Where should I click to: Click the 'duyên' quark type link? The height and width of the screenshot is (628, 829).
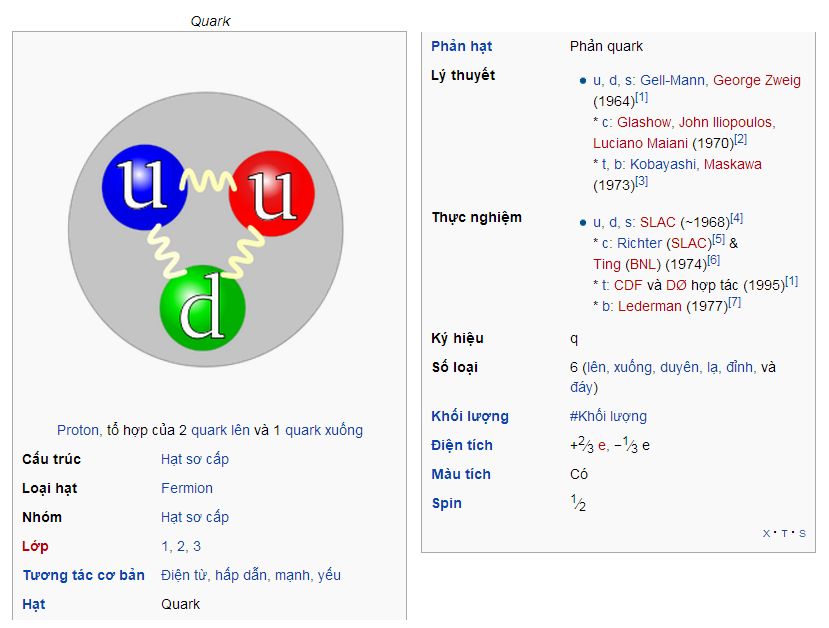[679, 367]
